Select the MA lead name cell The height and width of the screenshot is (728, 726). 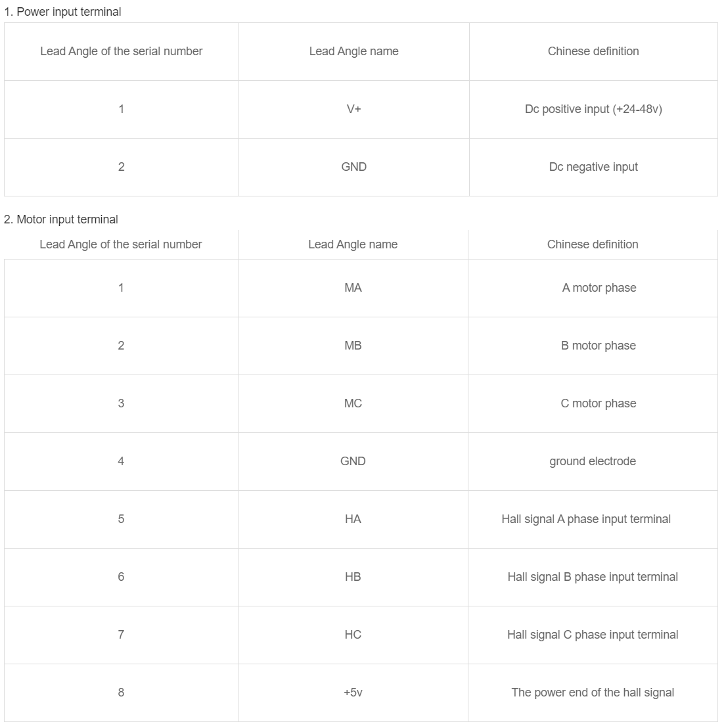coord(353,288)
